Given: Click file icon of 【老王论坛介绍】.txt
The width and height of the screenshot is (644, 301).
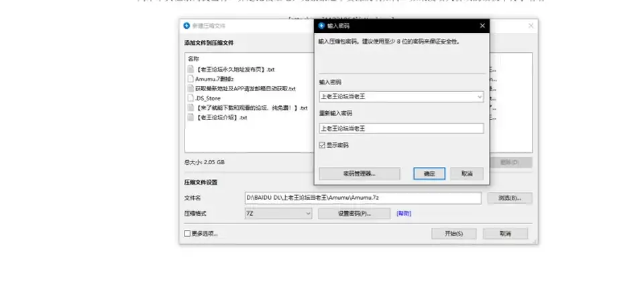Looking at the screenshot, I should point(190,117).
